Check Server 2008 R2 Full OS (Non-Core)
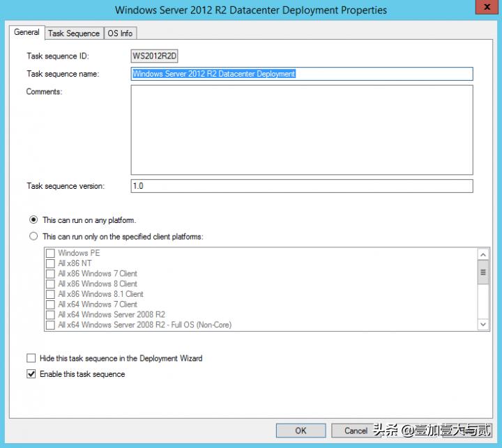502x448 pixels. coord(50,325)
